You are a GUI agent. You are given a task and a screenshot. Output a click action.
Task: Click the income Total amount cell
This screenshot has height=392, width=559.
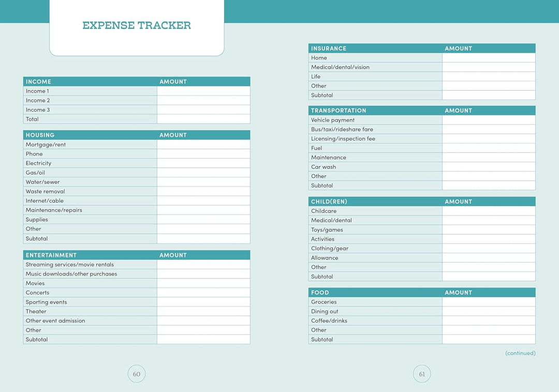click(203, 119)
